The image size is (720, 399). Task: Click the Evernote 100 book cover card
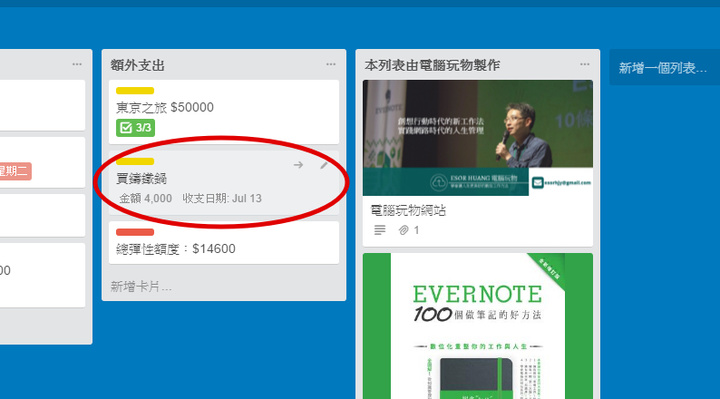[x=478, y=326]
